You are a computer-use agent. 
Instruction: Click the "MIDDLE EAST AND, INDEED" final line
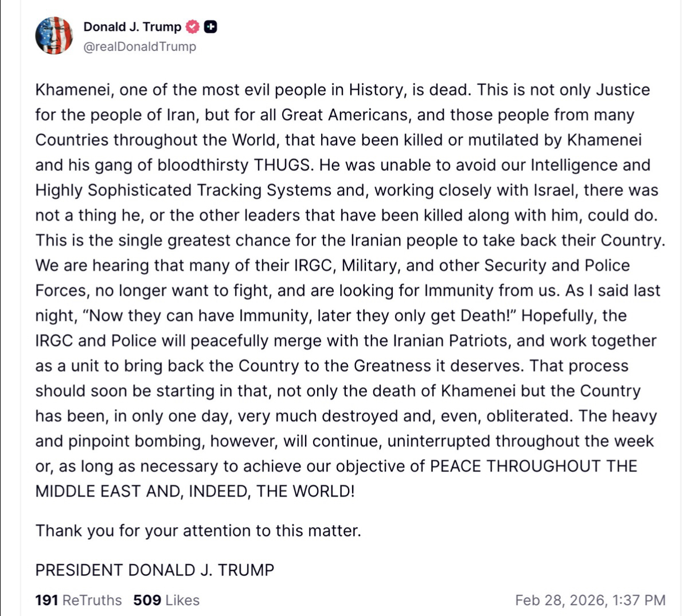195,491
